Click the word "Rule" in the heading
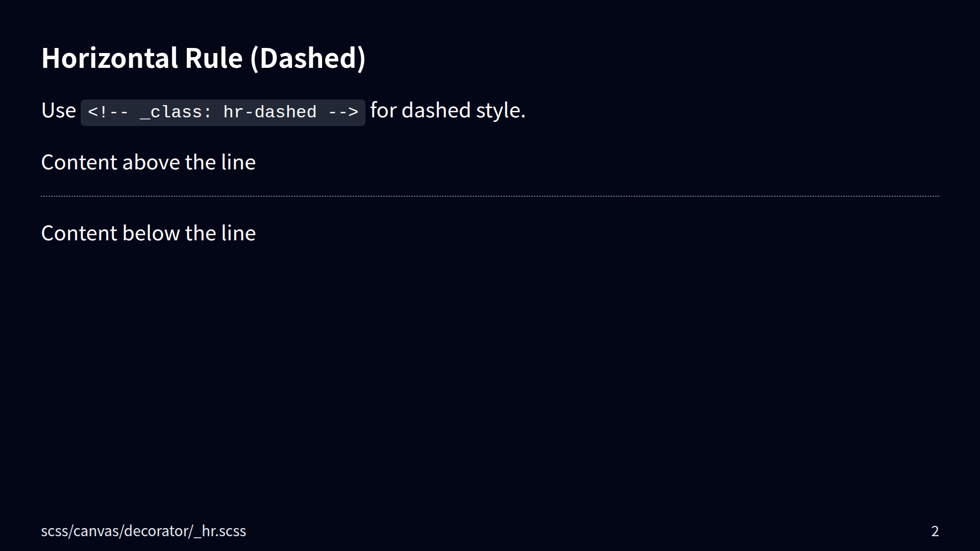This screenshot has width=980, height=551. [213, 58]
